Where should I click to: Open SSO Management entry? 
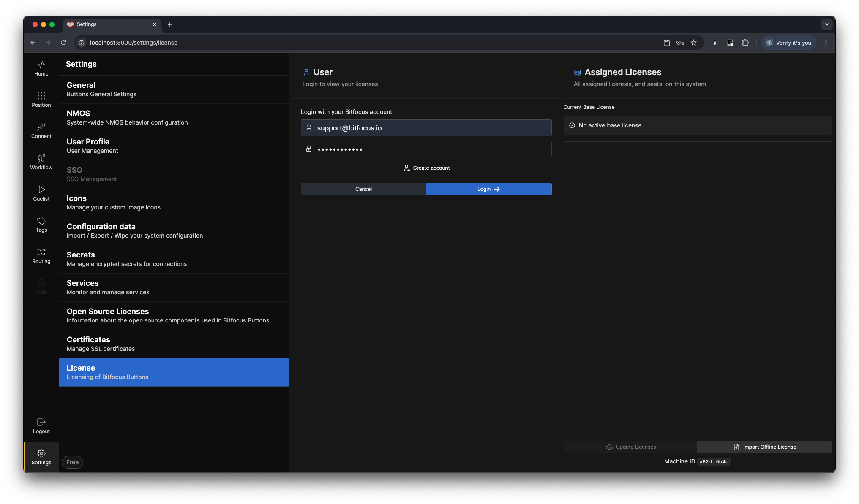click(x=174, y=174)
